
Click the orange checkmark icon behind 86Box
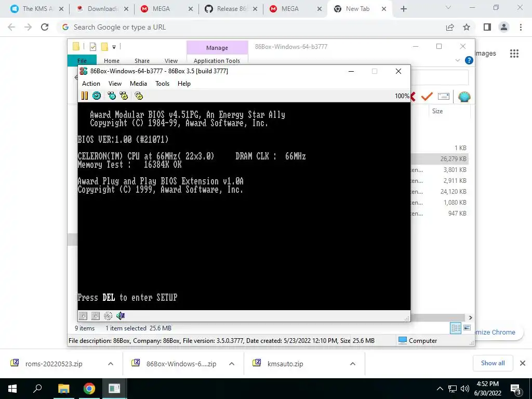427,97
